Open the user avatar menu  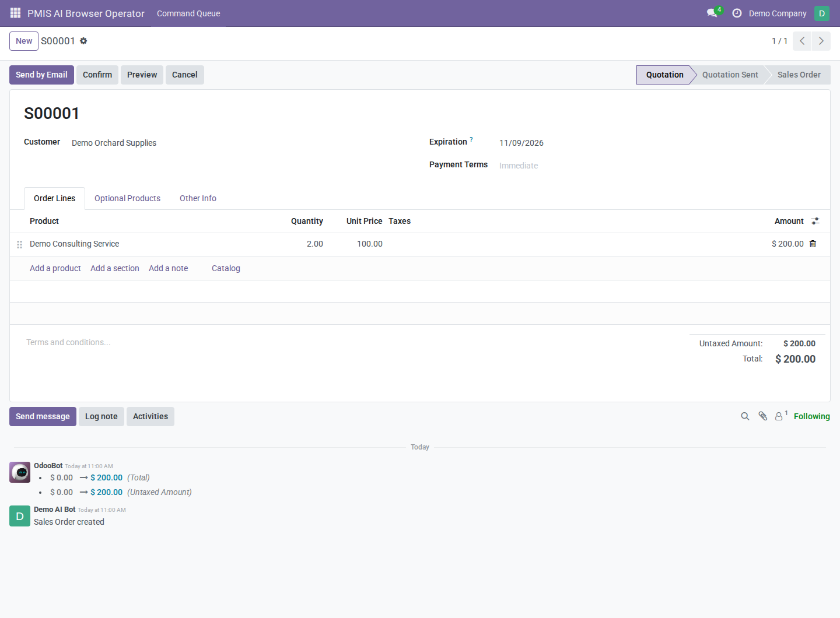point(822,13)
